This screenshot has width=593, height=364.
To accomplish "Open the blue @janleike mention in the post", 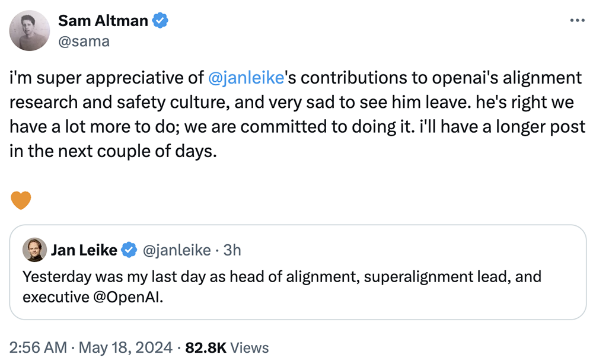I will [247, 78].
